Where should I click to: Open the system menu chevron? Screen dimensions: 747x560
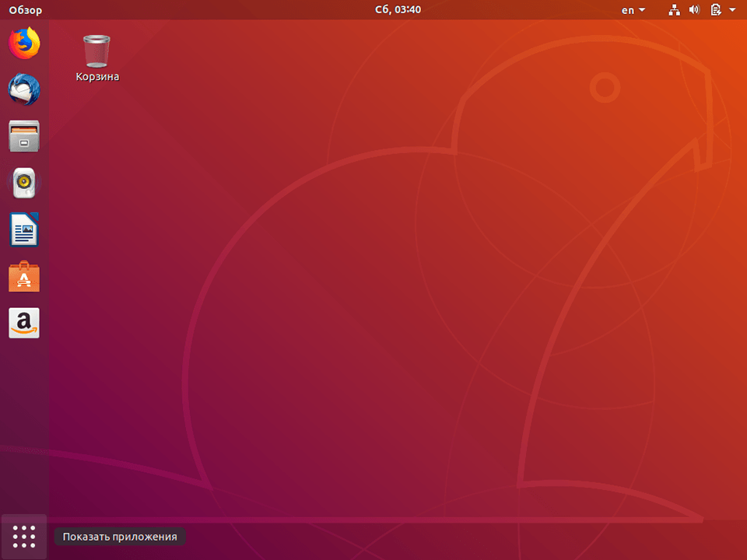tap(732, 10)
